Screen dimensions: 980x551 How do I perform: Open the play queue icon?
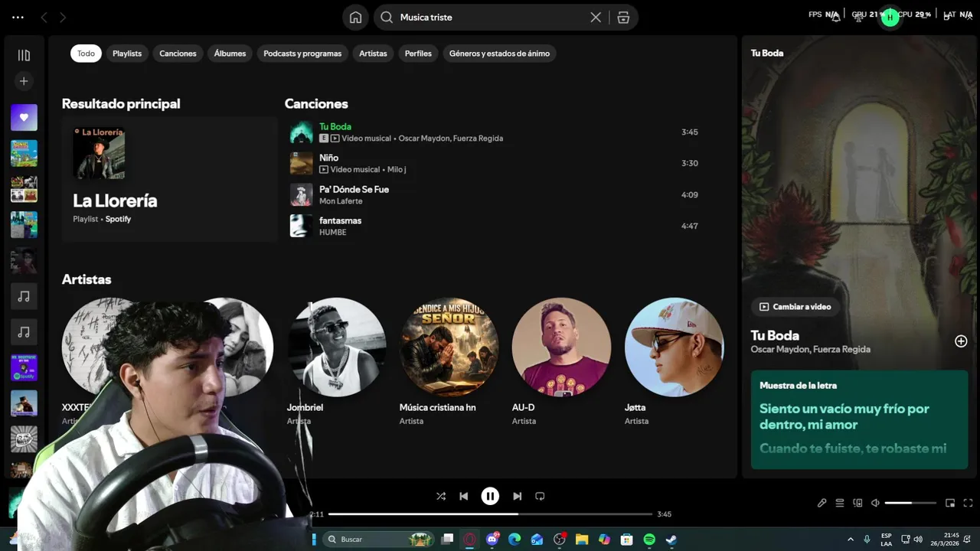tap(840, 503)
